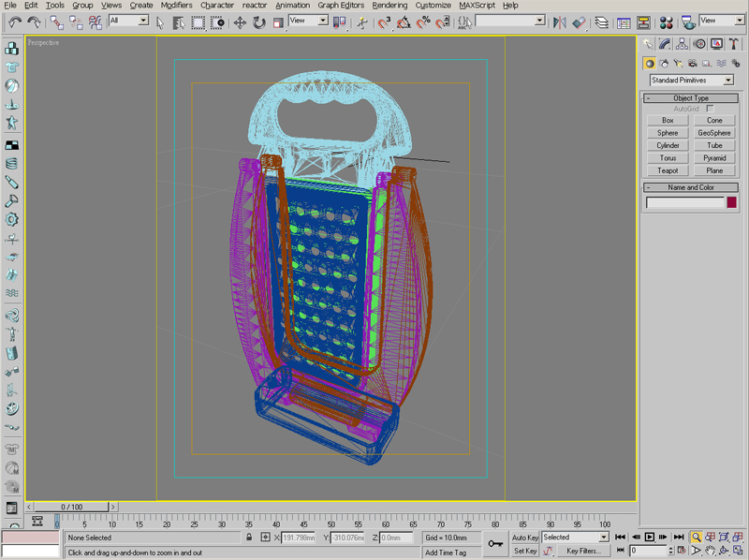Open the Material Editor icon
Viewport: 749px width, 560px height.
pyautogui.click(x=666, y=22)
